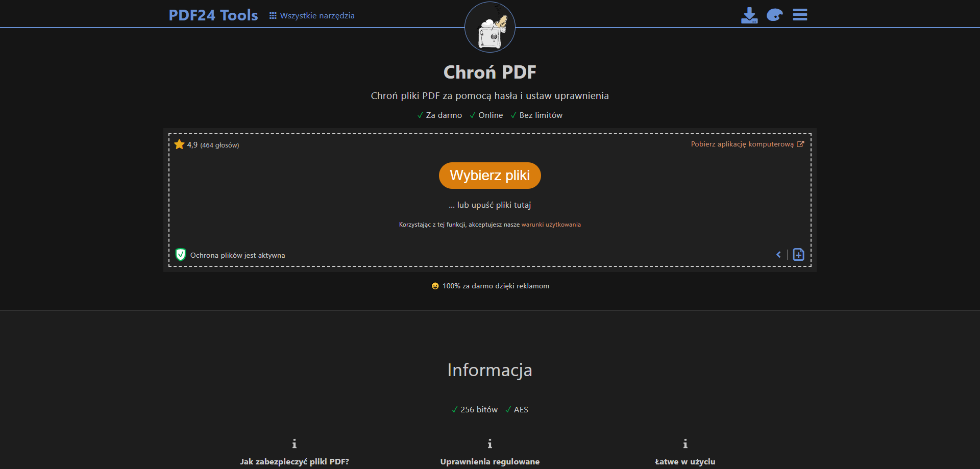Click the Informacja section heading
The height and width of the screenshot is (469, 980).
pos(489,370)
